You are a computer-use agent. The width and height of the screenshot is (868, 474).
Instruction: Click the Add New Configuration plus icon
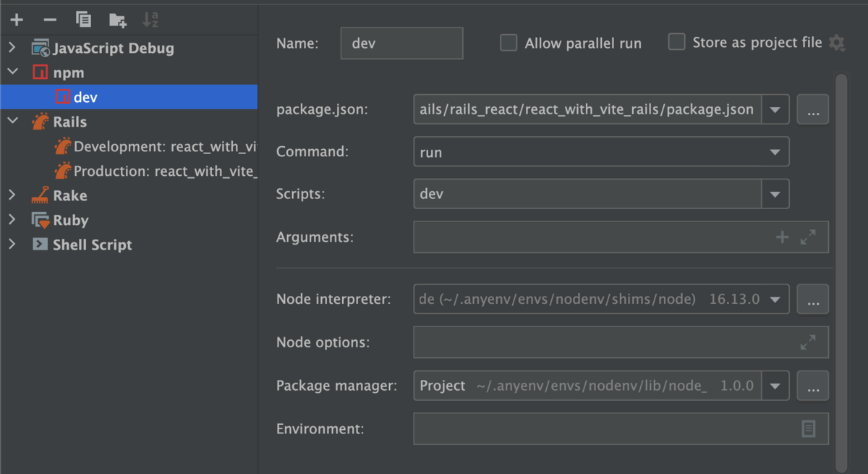(x=16, y=20)
